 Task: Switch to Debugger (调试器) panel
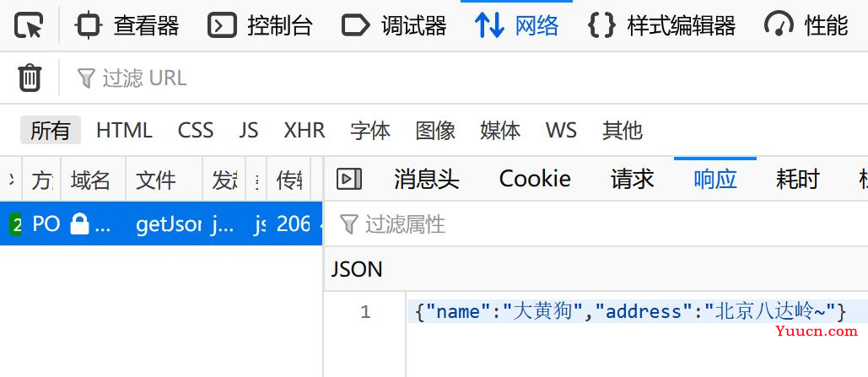point(394,25)
